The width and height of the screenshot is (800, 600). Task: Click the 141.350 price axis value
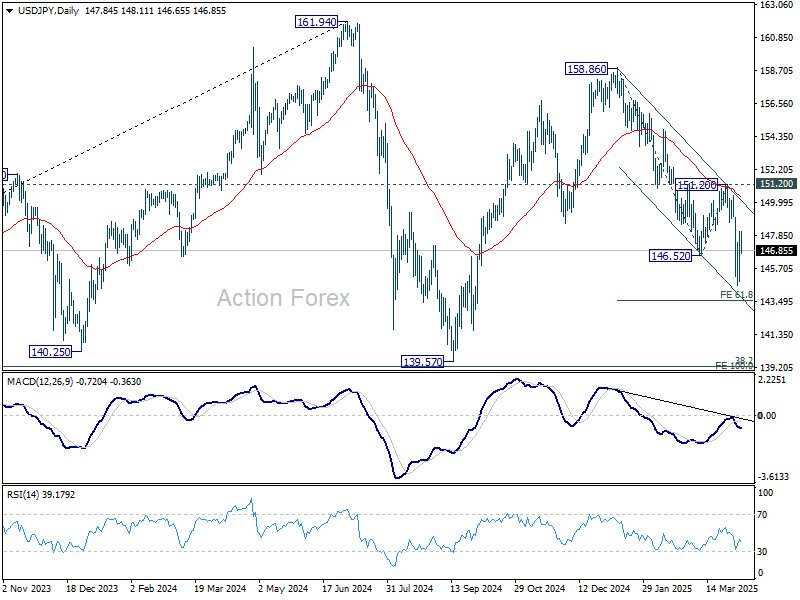click(776, 335)
